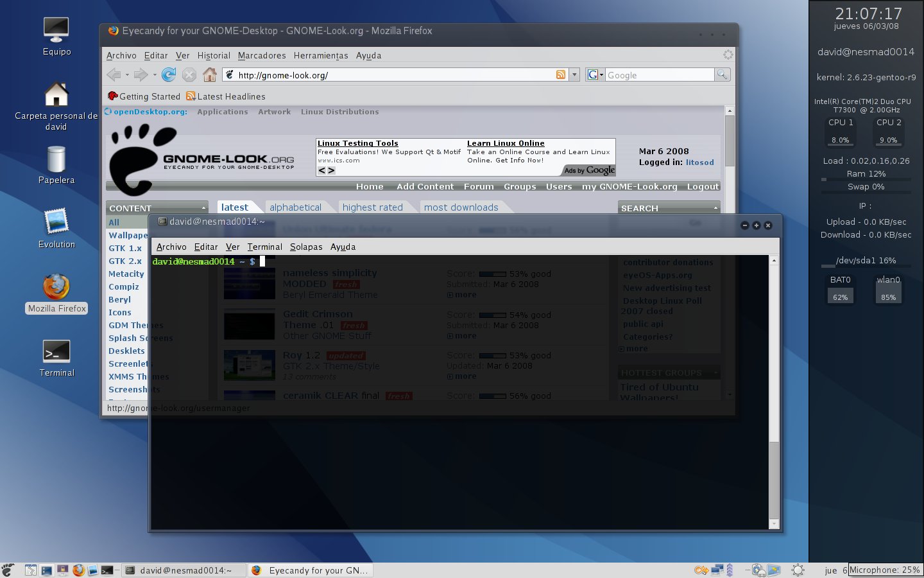Click the network monitors tray icon
This screenshot has height=578, width=924.
pyautogui.click(x=717, y=570)
